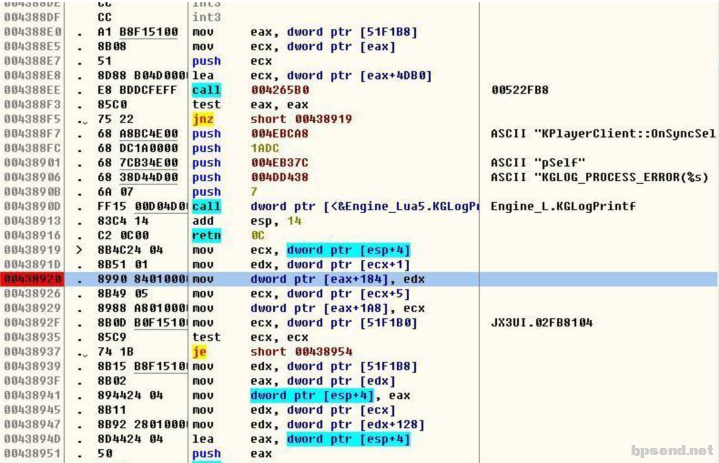The image size is (719, 463).
Task: Click the call 004265B0 instruction
Action: point(250,90)
